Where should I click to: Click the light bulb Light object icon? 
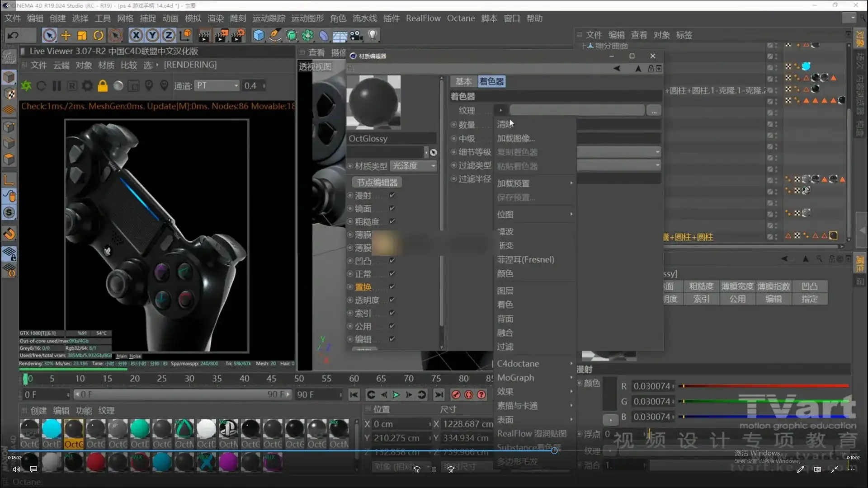click(x=372, y=35)
